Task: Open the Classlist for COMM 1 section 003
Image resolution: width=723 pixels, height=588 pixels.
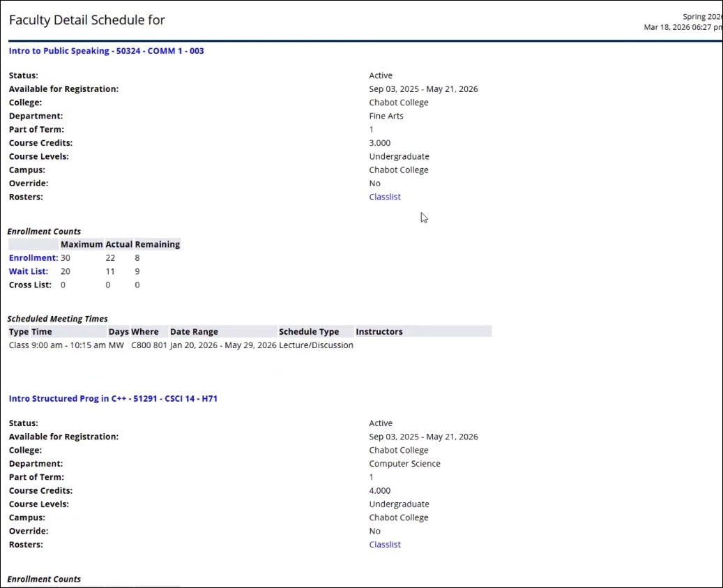Action: tap(384, 197)
